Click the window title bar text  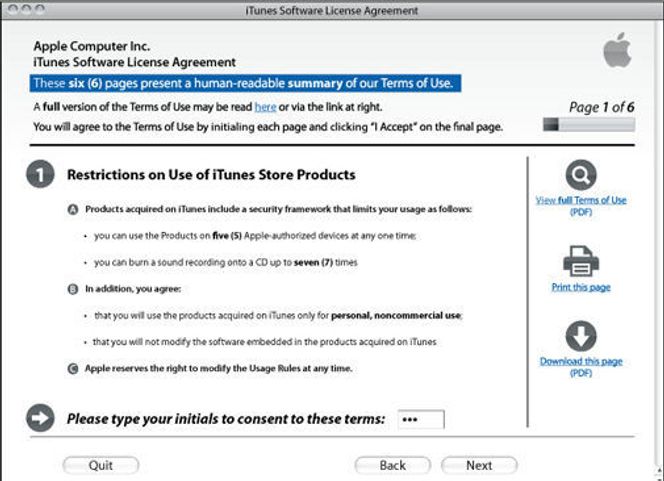point(332,11)
